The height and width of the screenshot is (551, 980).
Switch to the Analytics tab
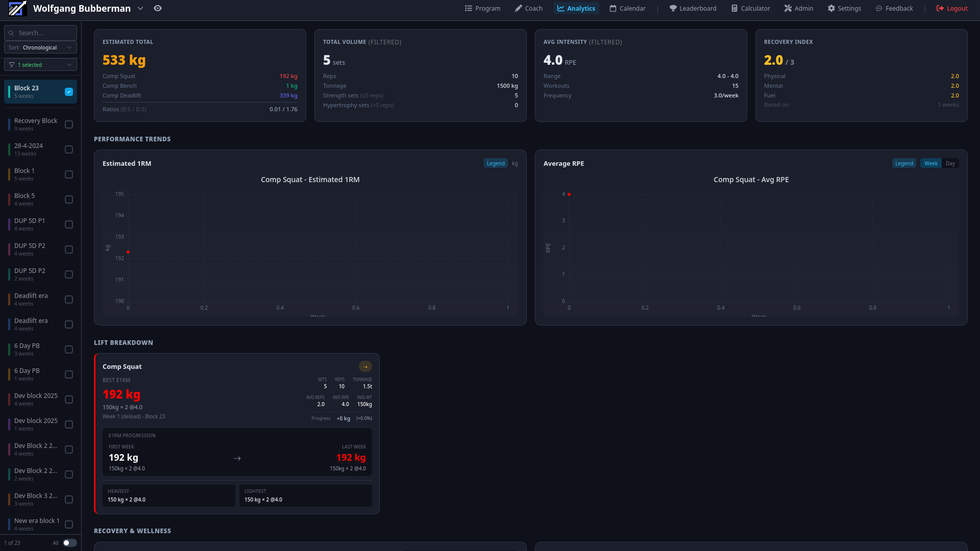576,8
